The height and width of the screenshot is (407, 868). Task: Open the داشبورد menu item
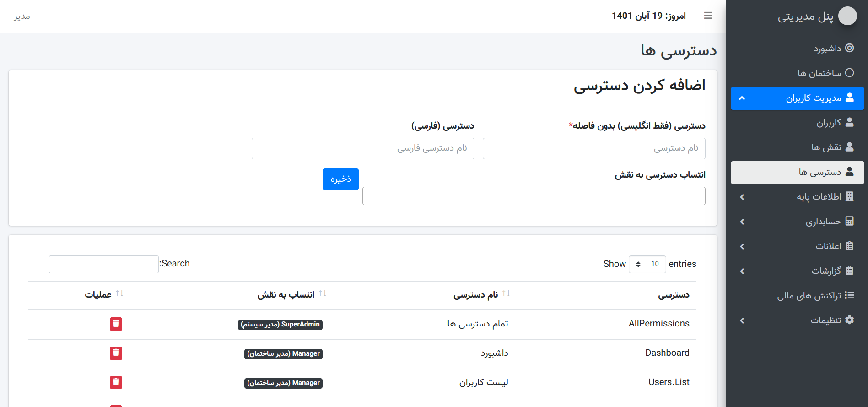797,48
